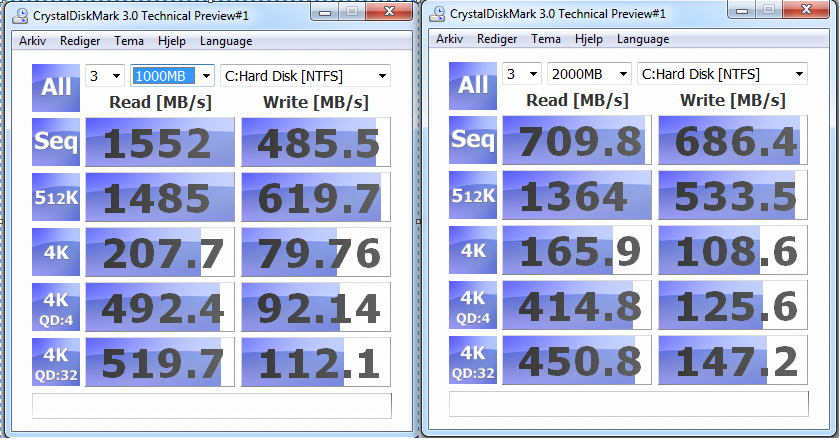
Task: Click the All button in the right window
Action: (x=472, y=86)
